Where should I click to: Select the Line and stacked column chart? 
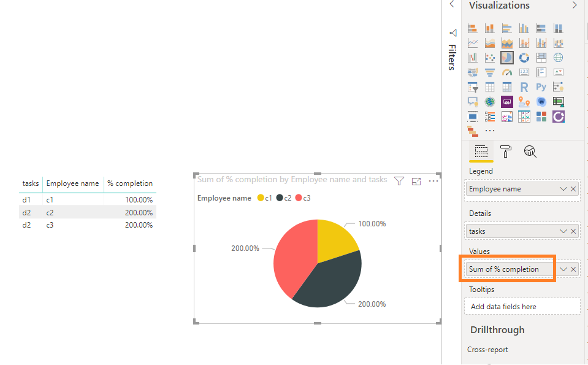(524, 43)
